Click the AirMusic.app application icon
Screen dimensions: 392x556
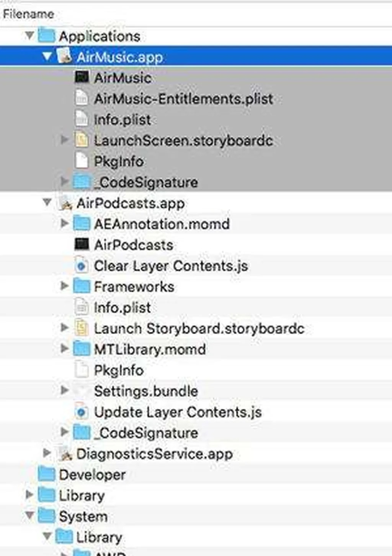point(64,57)
